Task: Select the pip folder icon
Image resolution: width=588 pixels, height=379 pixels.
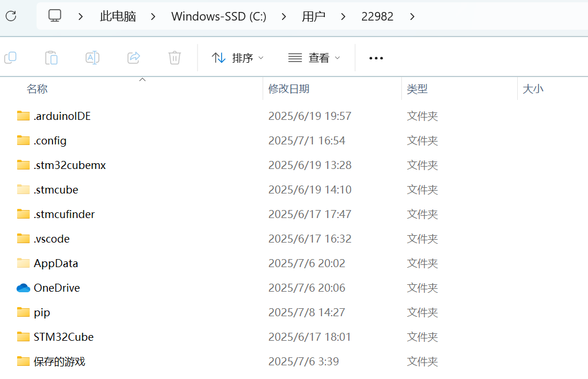Action: (x=23, y=312)
